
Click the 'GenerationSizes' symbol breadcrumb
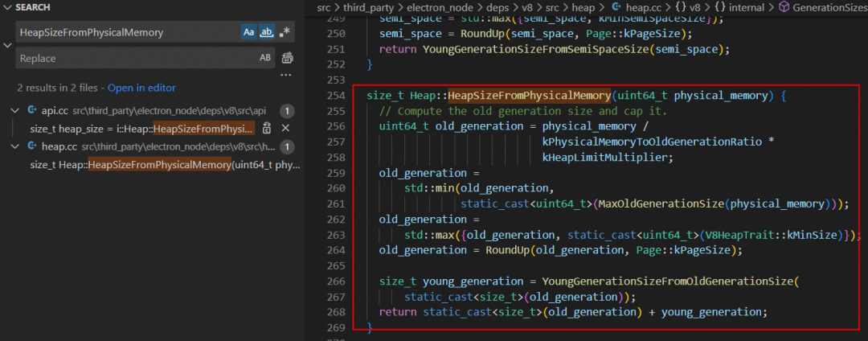(823, 7)
